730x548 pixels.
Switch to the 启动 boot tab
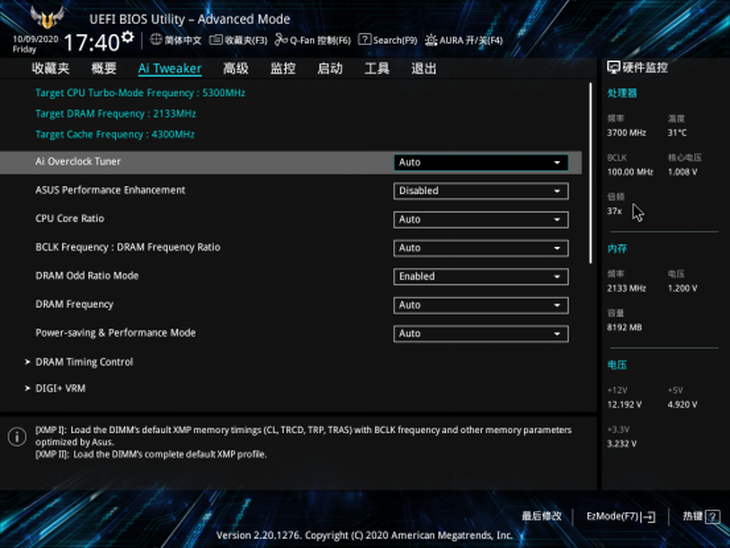[x=329, y=69]
